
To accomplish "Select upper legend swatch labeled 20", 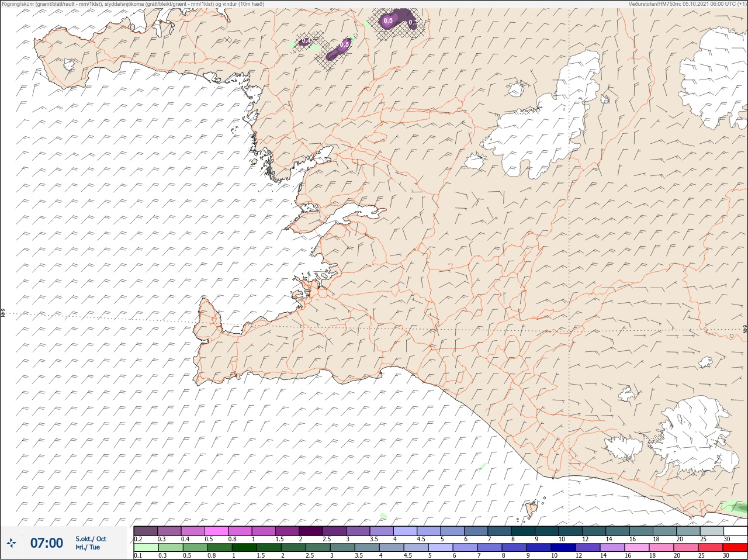I will [x=688, y=531].
